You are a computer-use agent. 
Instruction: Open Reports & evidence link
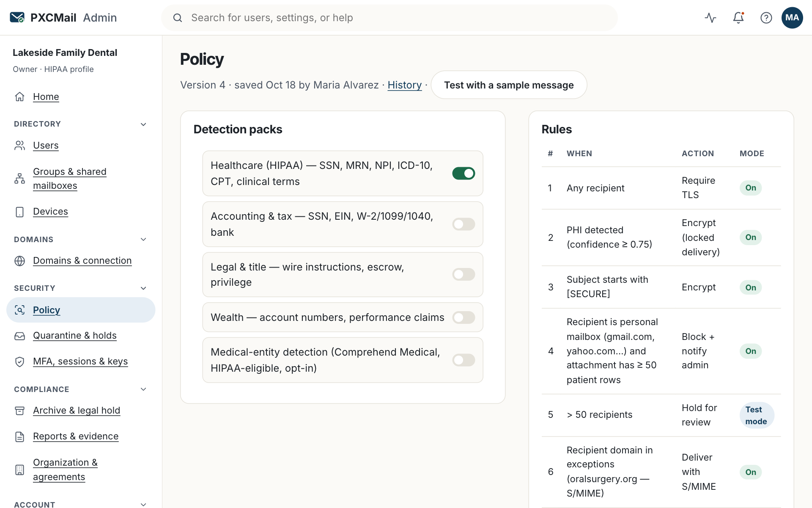pyautogui.click(x=76, y=436)
